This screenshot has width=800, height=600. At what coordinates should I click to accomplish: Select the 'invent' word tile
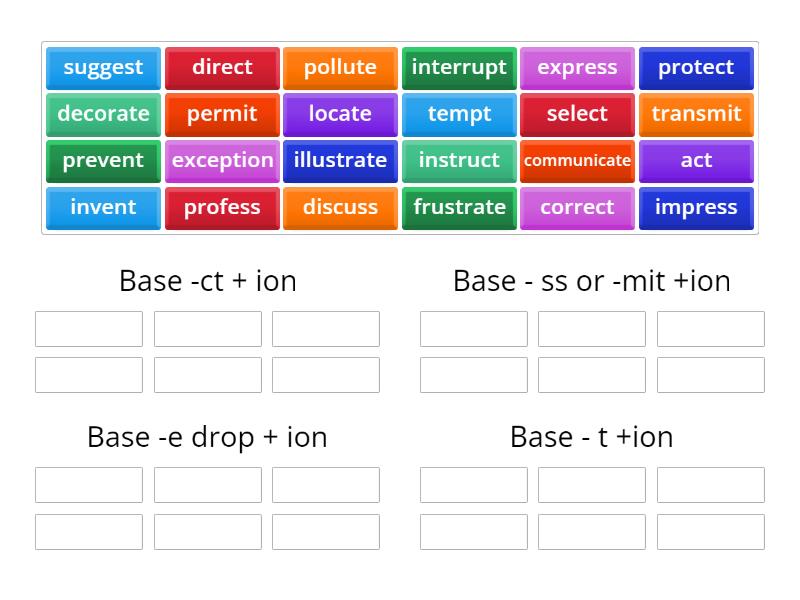[x=103, y=208]
